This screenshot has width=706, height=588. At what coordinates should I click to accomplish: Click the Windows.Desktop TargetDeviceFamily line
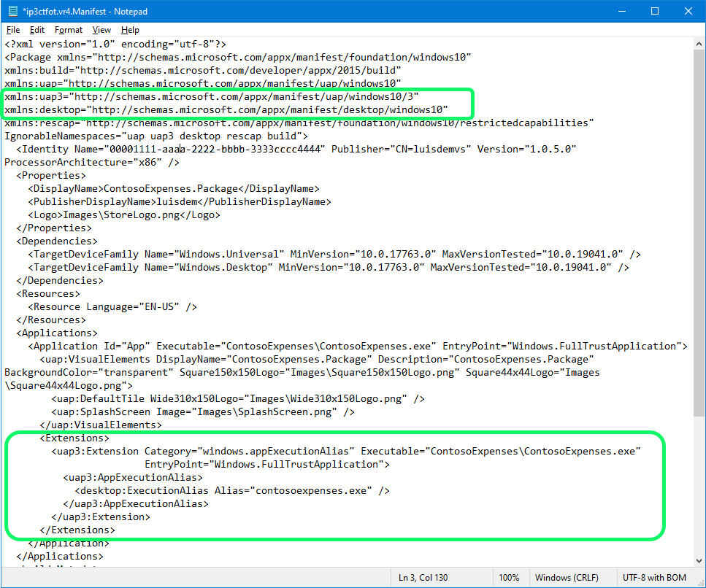(329, 267)
